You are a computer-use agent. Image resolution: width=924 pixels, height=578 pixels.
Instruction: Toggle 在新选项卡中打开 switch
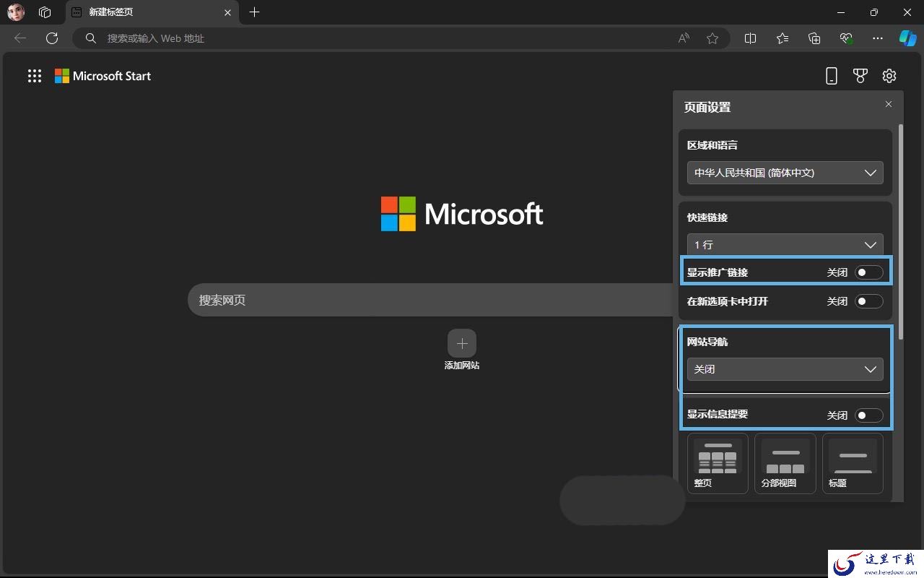click(x=869, y=301)
